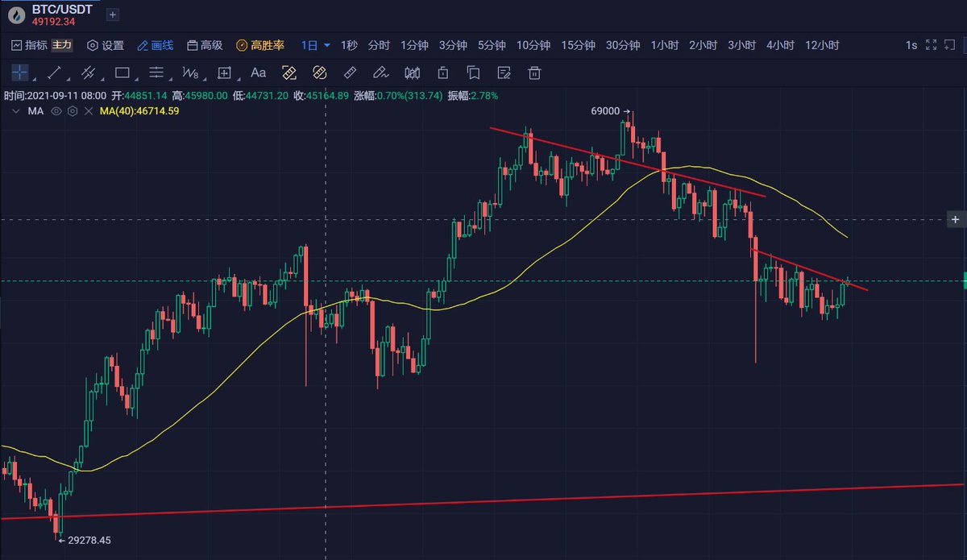Select the rectangle shape tool
Screen dimensions: 967x560
tap(122, 73)
